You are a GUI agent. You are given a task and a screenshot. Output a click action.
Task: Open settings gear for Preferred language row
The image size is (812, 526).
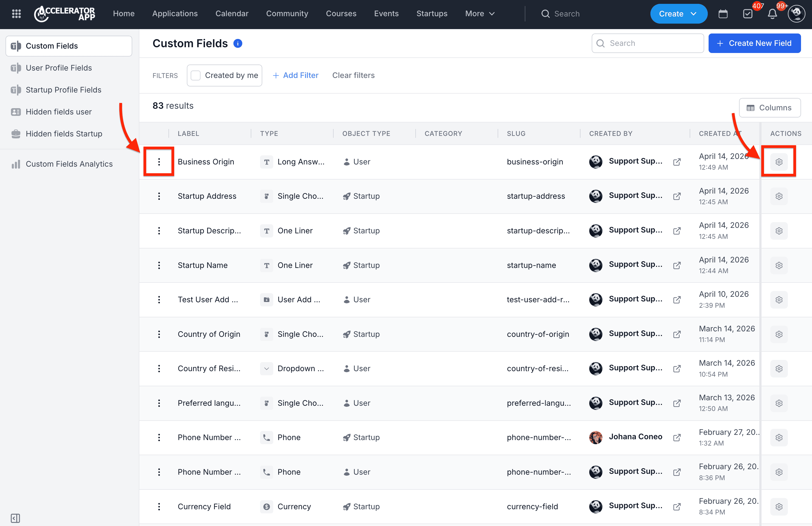[x=779, y=403]
